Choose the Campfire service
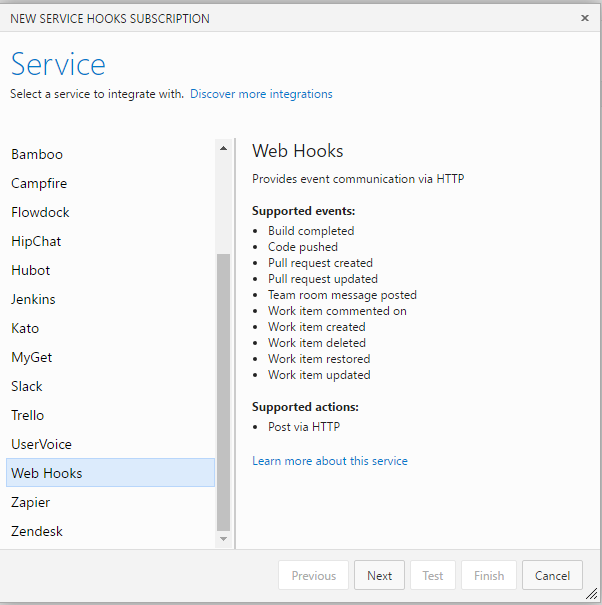The width and height of the screenshot is (602, 605). click(110, 183)
